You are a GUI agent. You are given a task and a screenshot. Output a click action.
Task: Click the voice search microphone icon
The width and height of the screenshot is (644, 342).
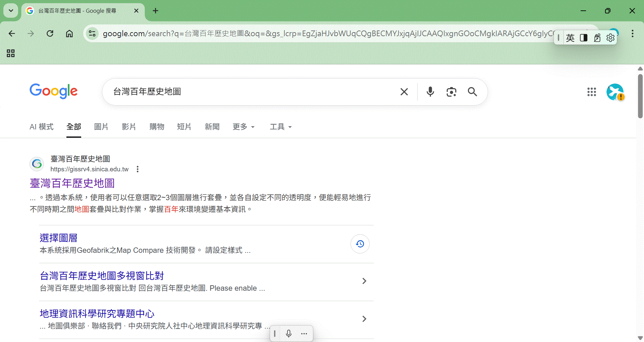coord(430,92)
